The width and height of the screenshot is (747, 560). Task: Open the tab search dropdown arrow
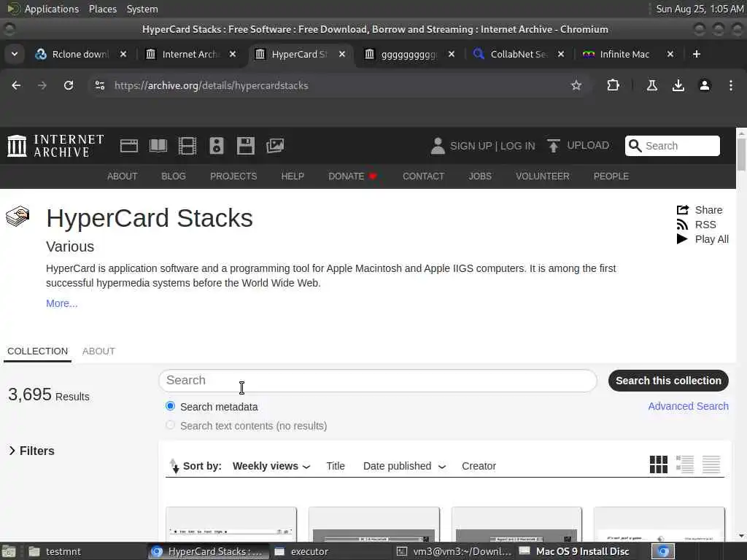tap(15, 54)
